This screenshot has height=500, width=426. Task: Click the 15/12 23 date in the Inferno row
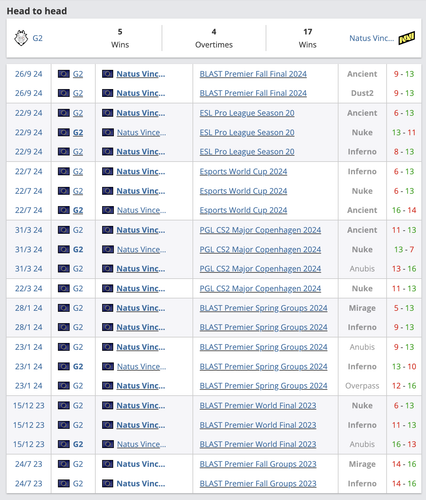coord(29,425)
